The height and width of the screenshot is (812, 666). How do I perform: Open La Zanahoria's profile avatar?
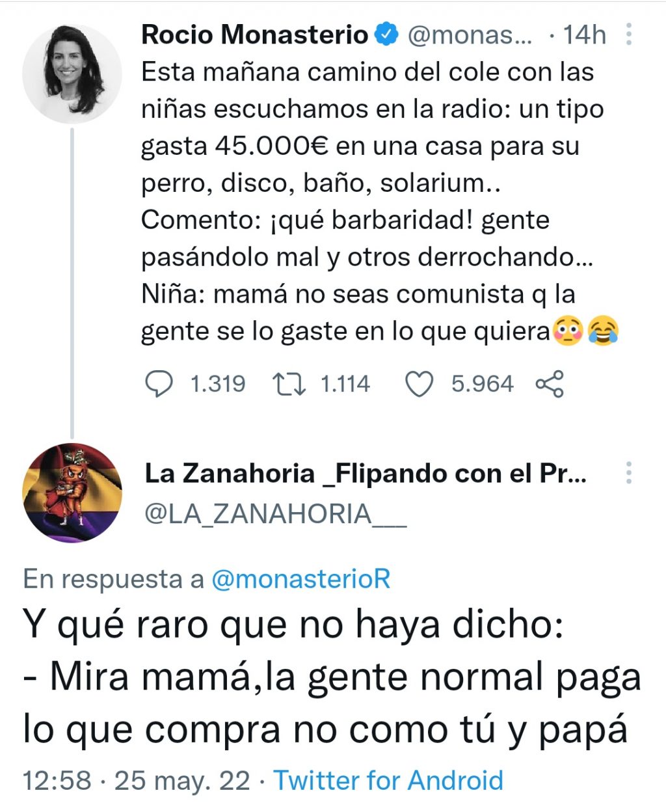(x=72, y=493)
